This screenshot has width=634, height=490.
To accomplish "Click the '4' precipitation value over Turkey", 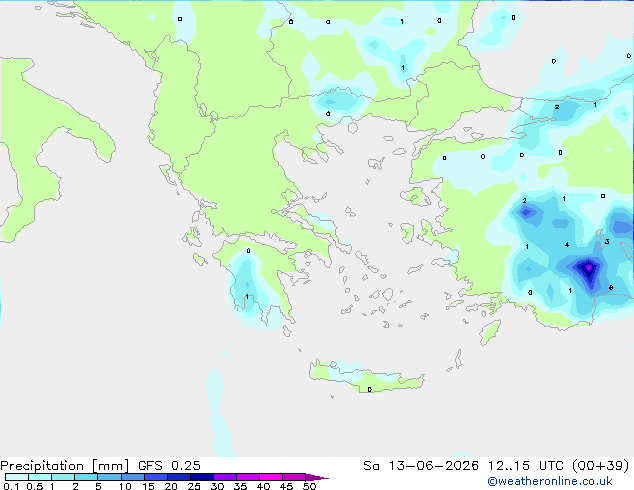I will click(567, 245).
